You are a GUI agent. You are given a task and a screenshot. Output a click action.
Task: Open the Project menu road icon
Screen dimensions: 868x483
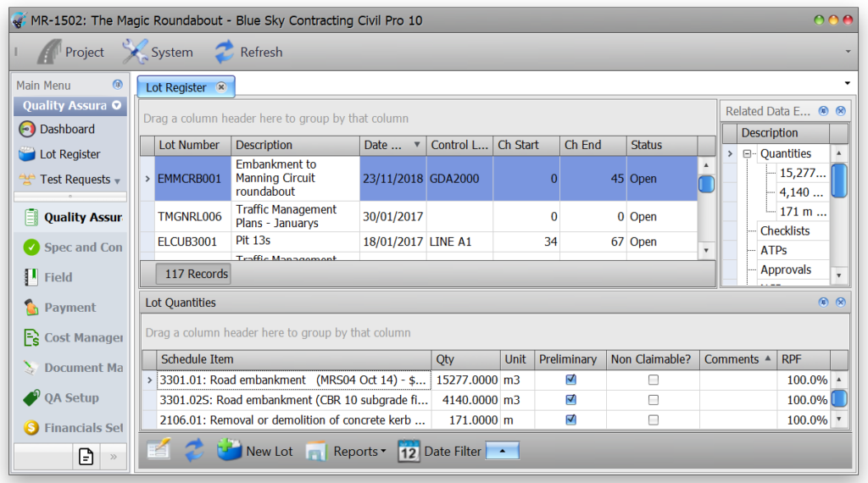[x=48, y=52]
